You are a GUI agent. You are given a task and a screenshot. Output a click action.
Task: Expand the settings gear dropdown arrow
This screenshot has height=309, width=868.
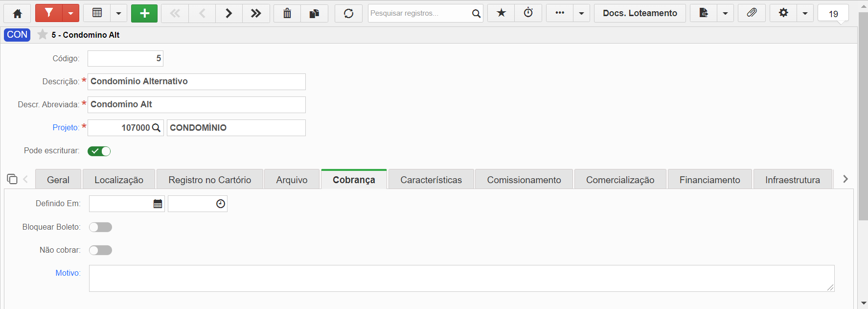tap(805, 13)
